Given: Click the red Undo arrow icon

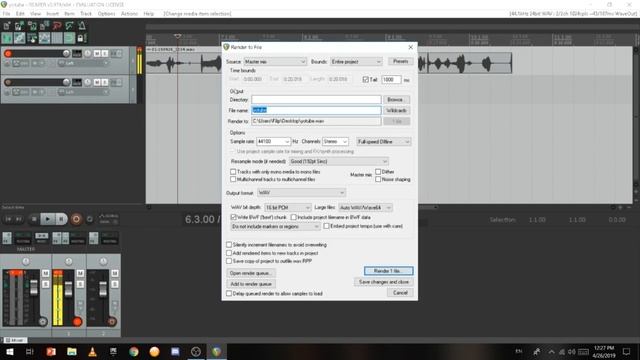Looking at the screenshot, I should (x=57, y=26).
